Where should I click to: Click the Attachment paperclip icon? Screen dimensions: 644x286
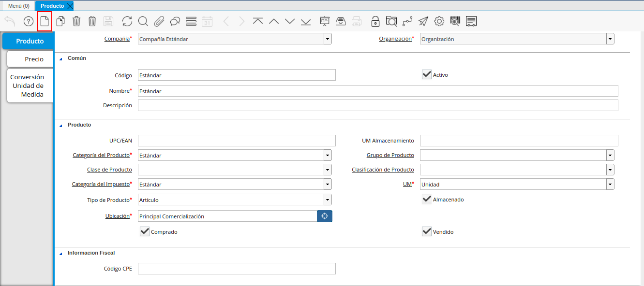[x=159, y=21]
